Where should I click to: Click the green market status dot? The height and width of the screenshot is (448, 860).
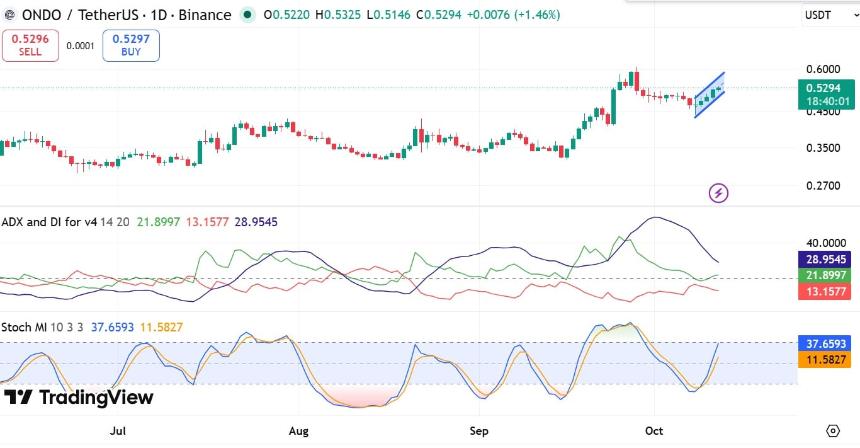tap(248, 15)
